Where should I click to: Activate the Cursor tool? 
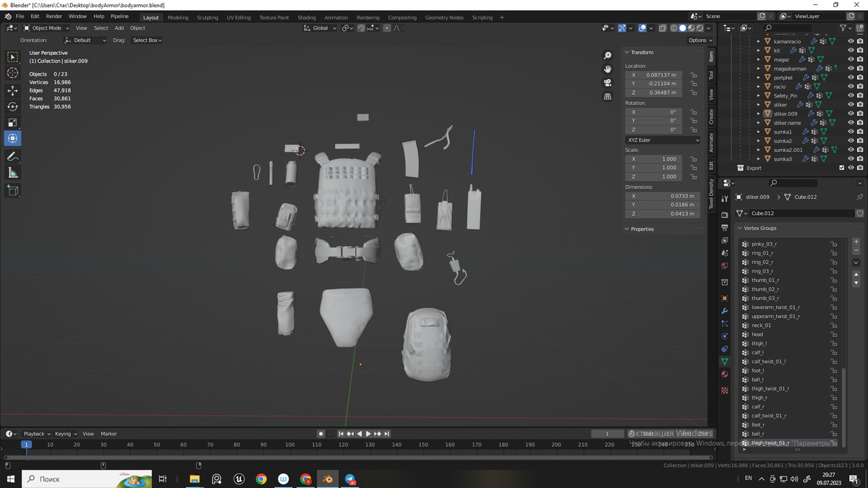(13, 73)
